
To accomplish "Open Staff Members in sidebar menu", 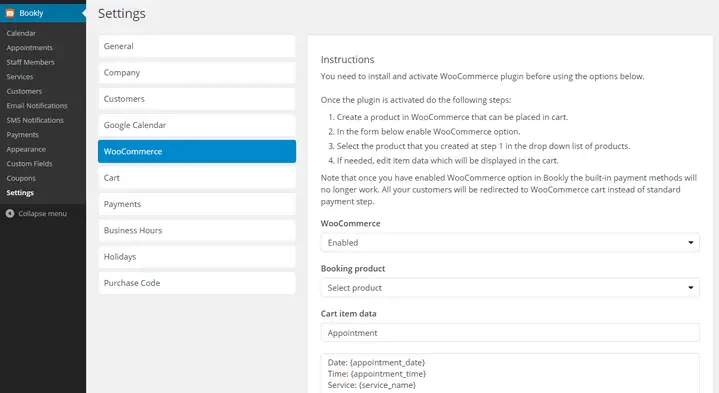I will [x=30, y=62].
